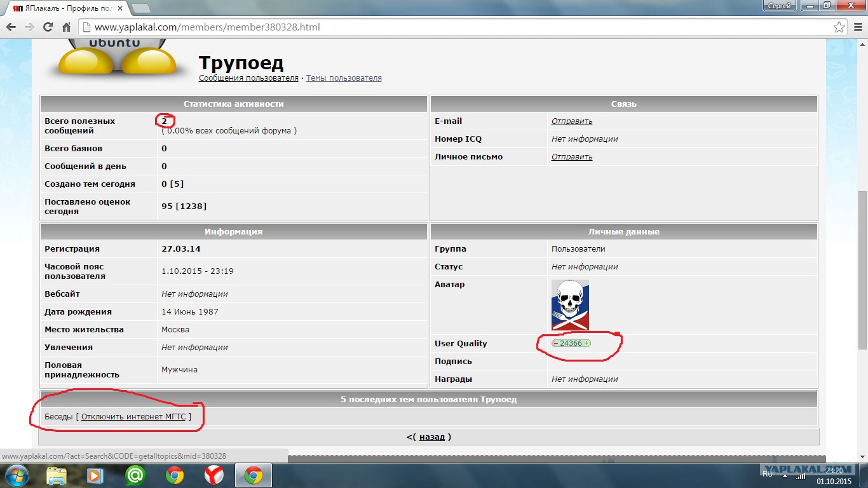Go to the browser home page
The width and height of the screenshot is (868, 488).
66,27
